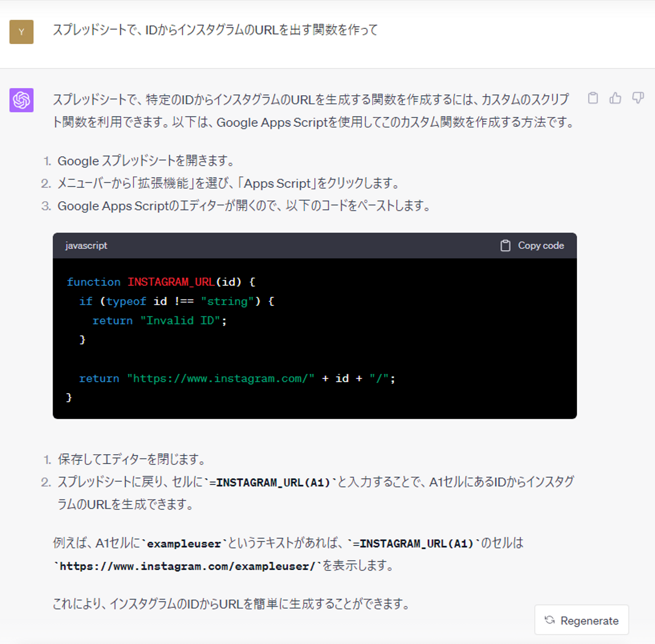The height and width of the screenshot is (644, 655).
Task: Click the purple ChatGPT logo avatar
Action: pos(21,100)
